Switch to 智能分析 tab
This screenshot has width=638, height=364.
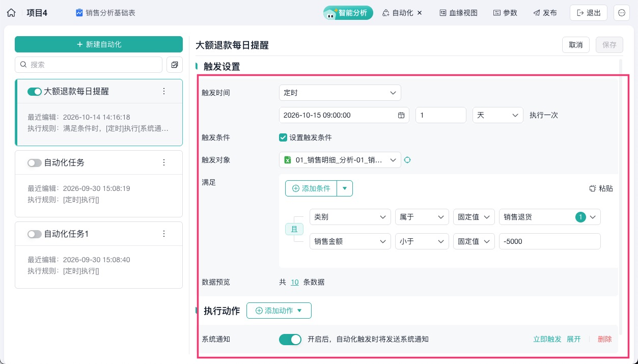tap(348, 13)
